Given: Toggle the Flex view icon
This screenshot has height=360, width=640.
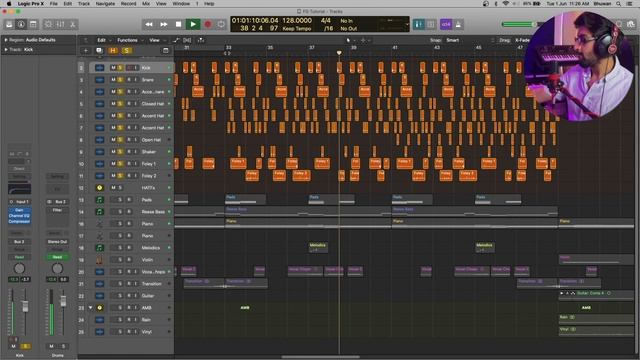Looking at the screenshot, I should pyautogui.click(x=187, y=40).
